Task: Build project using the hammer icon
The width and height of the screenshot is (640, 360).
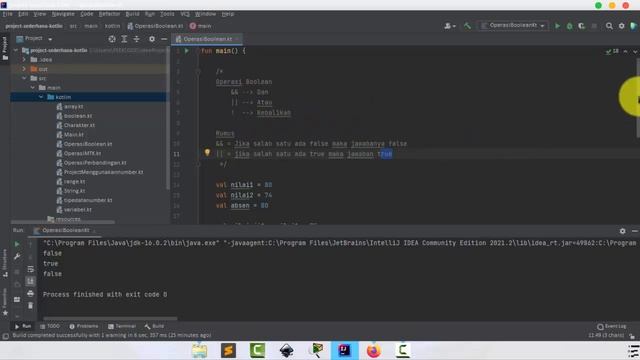Action: click(x=467, y=26)
